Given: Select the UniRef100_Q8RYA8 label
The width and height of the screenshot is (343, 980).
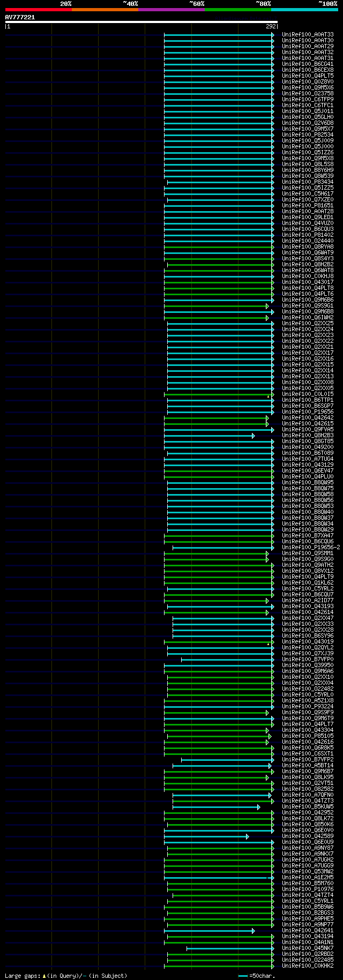Looking at the screenshot, I should (x=308, y=247).
